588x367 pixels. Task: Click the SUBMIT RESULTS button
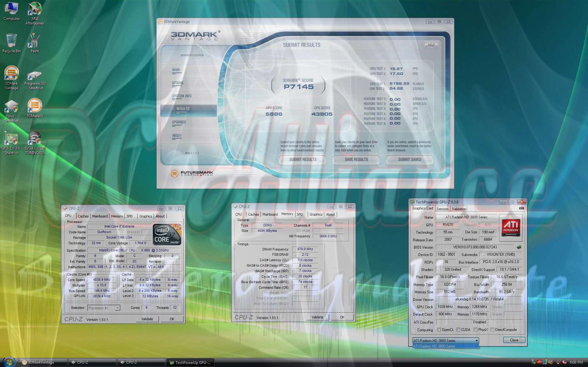pyautogui.click(x=303, y=159)
